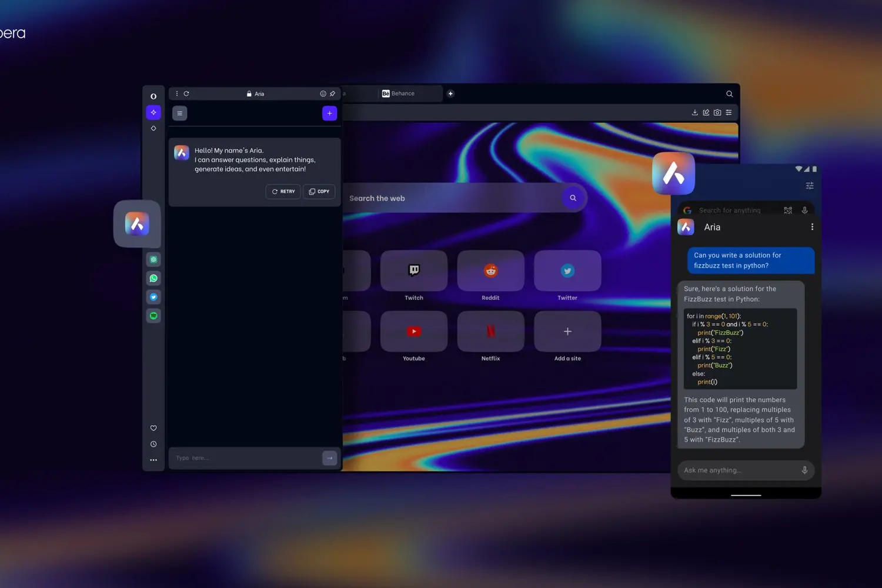The width and height of the screenshot is (882, 588).
Task: Open bookmarks via sidebar heart icon
Action: pyautogui.click(x=153, y=428)
